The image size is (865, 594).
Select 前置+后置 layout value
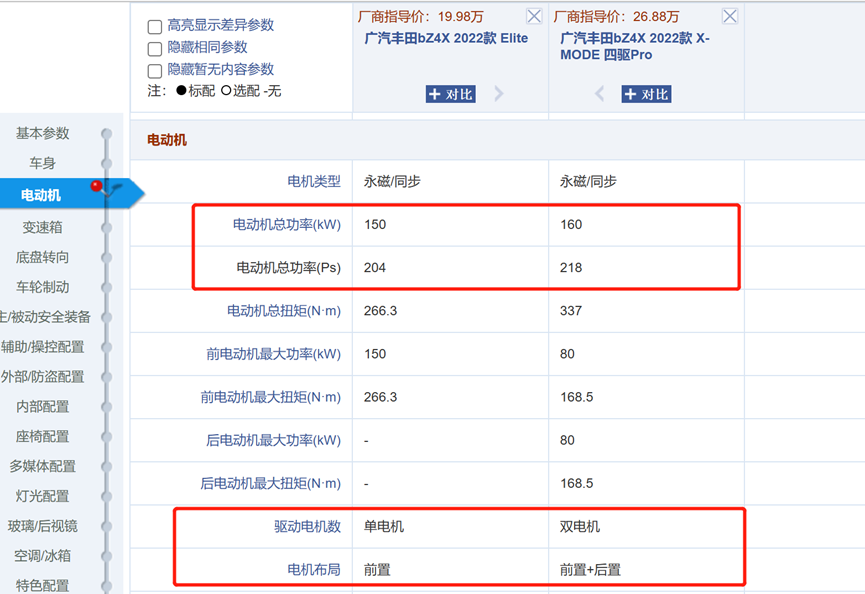590,569
